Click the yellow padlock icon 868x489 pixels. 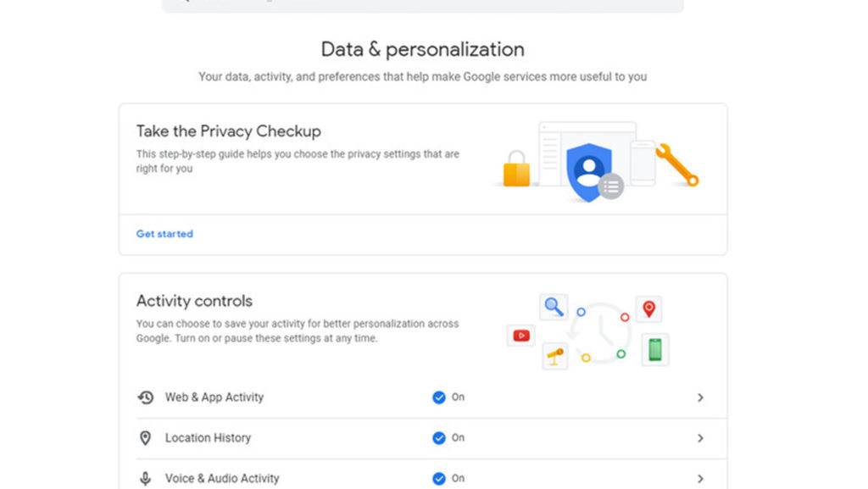(x=516, y=169)
